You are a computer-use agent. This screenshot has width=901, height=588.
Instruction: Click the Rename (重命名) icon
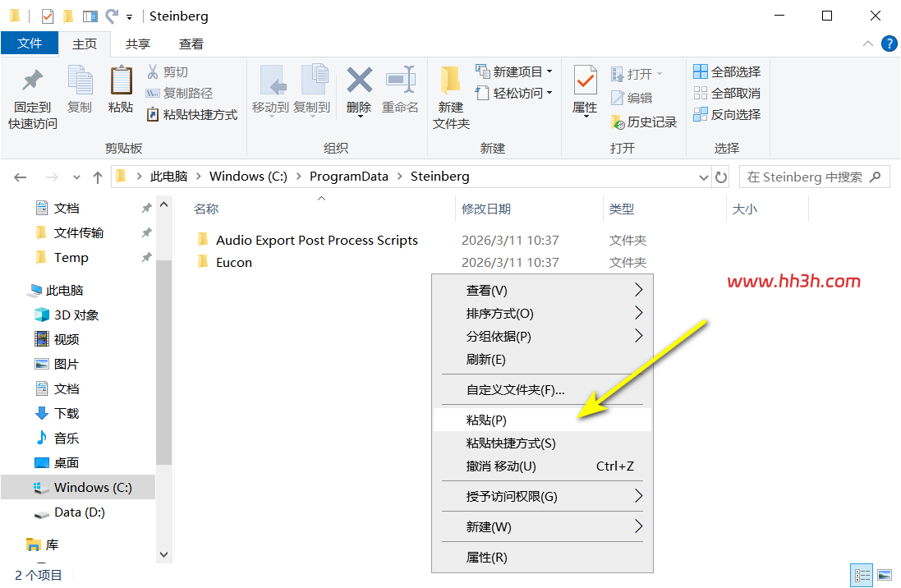pos(401,80)
